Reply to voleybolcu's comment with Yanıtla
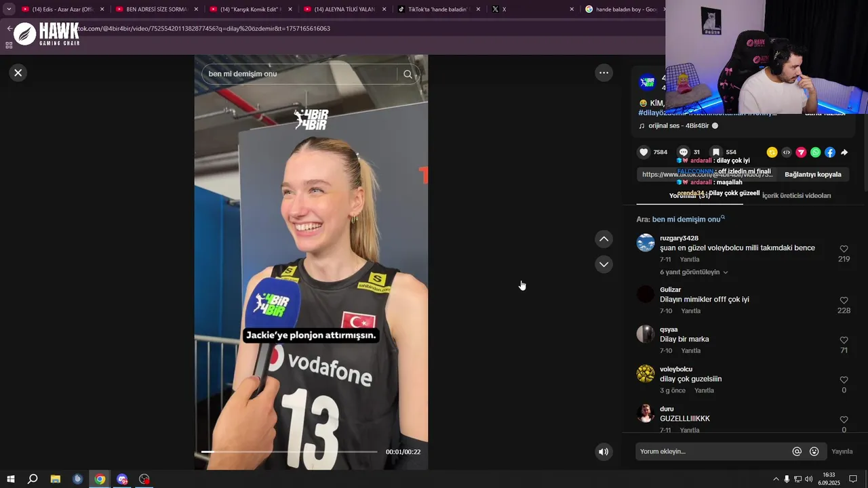The width and height of the screenshot is (868, 488). tap(704, 391)
